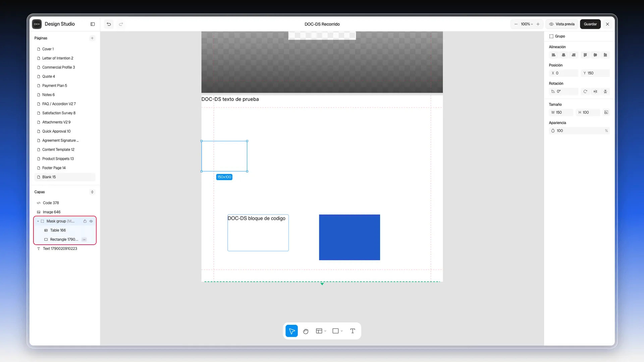Viewport: 644px width, 362px height.
Task: Expand Table tool options chevron
Action: pyautogui.click(x=325, y=331)
